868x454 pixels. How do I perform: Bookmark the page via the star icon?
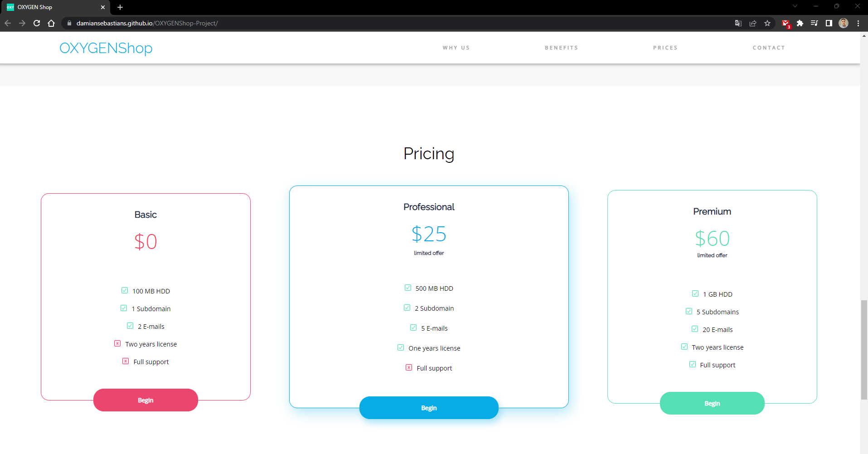point(768,23)
